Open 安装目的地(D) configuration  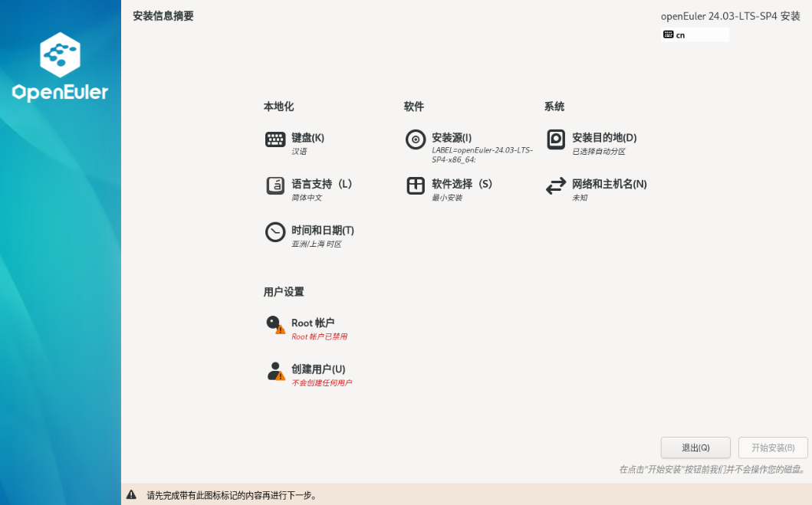point(604,138)
